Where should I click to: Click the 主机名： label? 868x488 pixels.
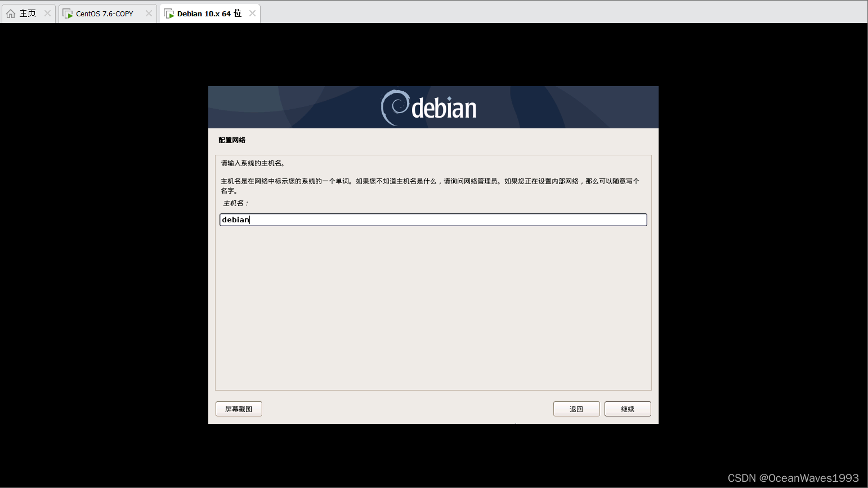point(236,203)
